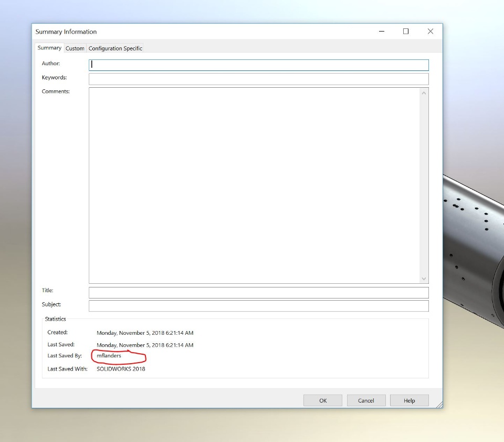Focus the Title input field
504x442 pixels.
[258, 293]
